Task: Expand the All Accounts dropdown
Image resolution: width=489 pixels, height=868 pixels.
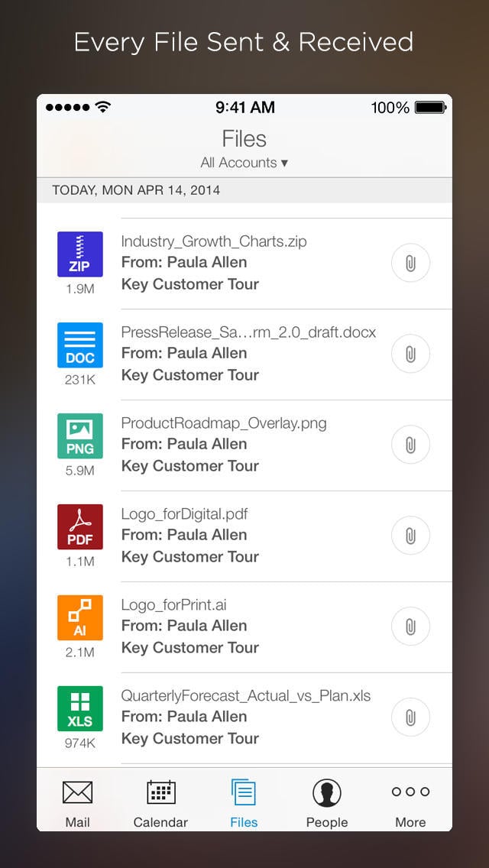Action: tap(244, 163)
